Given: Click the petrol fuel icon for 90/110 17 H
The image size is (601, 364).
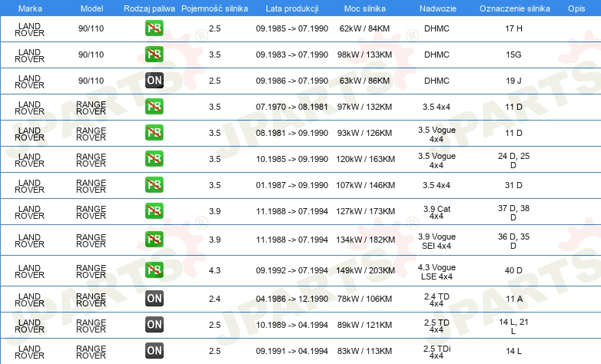Looking at the screenshot, I should click(x=154, y=28).
